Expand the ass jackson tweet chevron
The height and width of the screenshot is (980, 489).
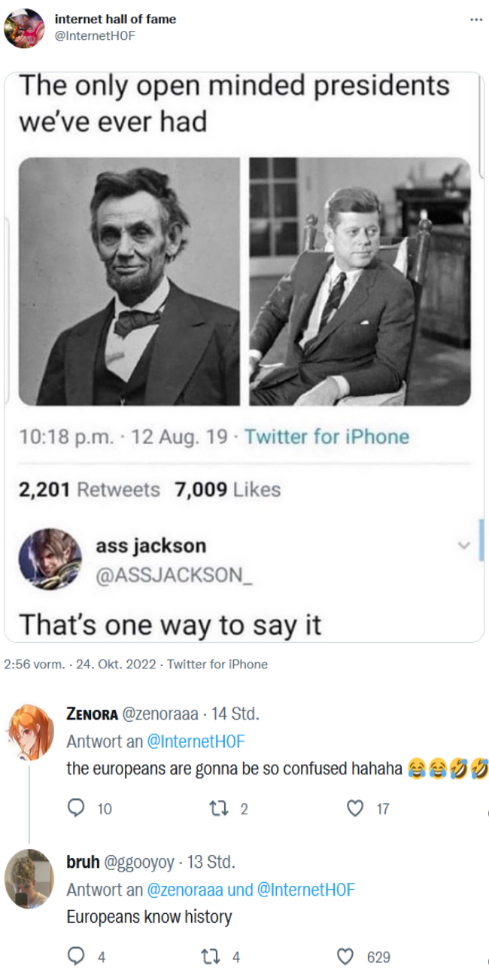click(464, 543)
